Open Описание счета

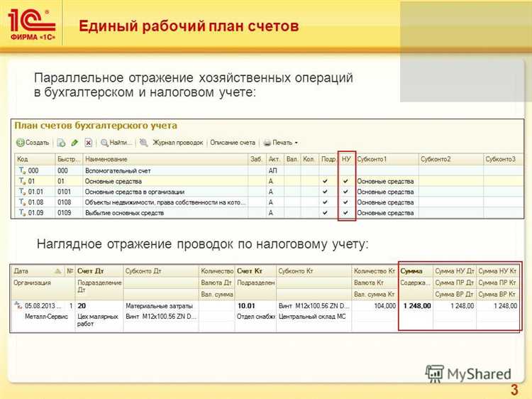[x=233, y=142]
